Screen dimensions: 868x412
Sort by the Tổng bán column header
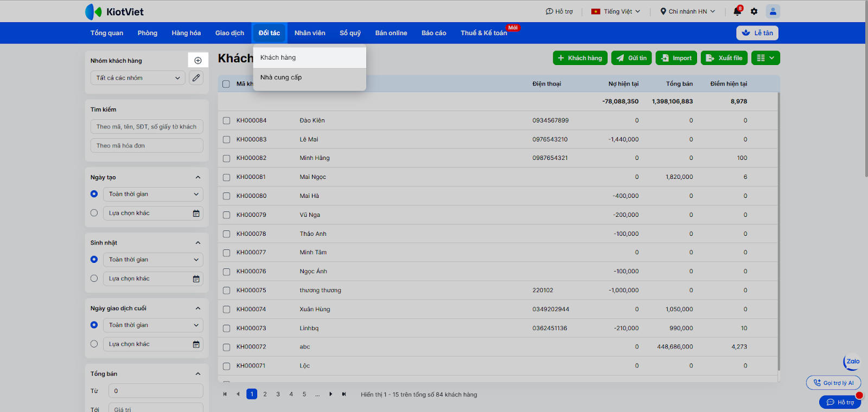(679, 84)
